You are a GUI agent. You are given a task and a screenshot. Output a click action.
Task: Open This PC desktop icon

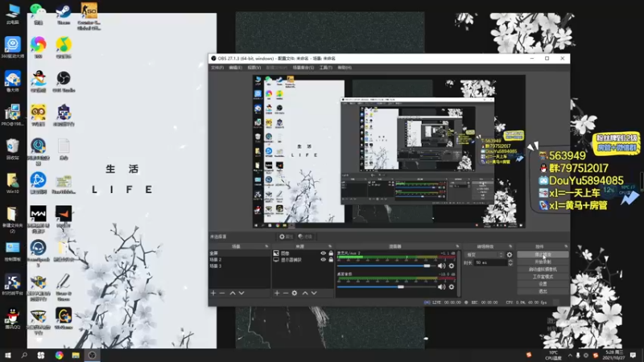[12, 14]
